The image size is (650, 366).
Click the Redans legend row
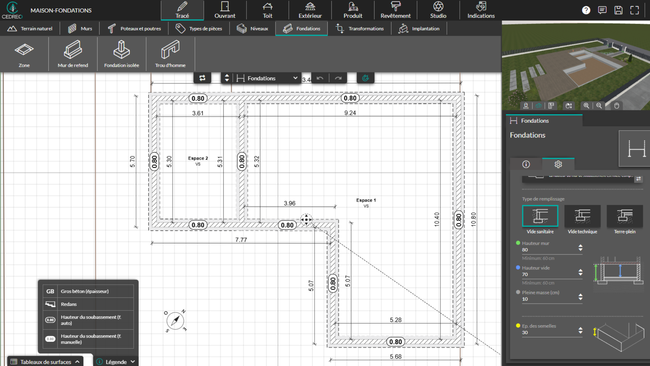pos(88,304)
